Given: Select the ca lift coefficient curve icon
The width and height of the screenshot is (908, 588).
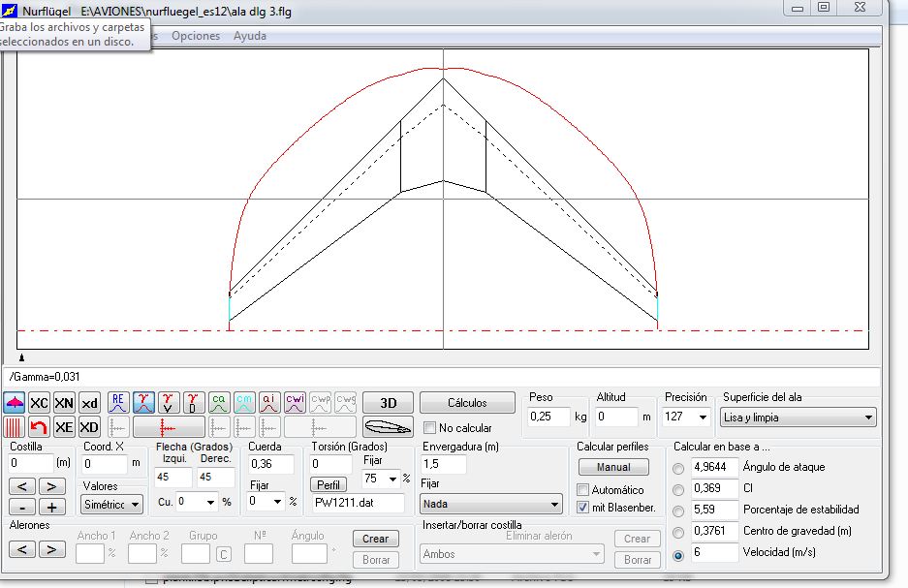Looking at the screenshot, I should tap(219, 403).
